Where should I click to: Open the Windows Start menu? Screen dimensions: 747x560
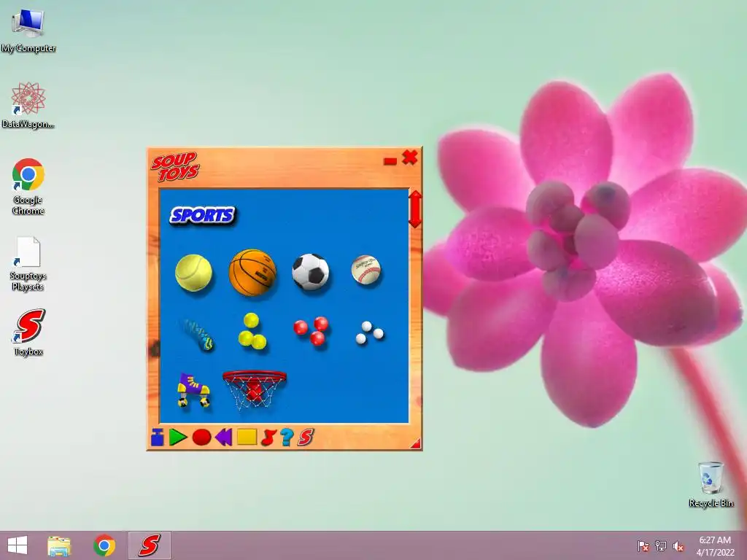coord(18,545)
